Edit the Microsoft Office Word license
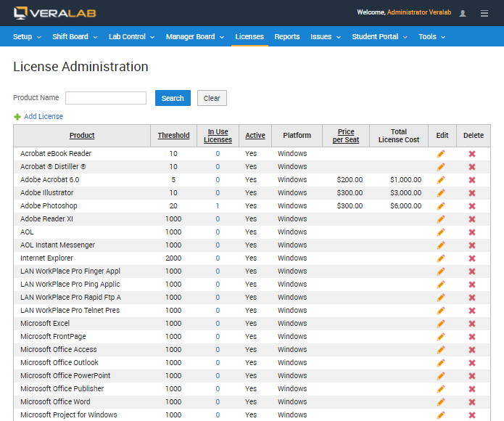The width and height of the screenshot is (504, 421). click(441, 402)
